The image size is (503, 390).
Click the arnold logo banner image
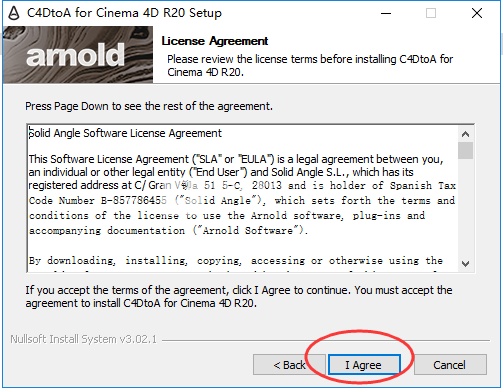78,55
